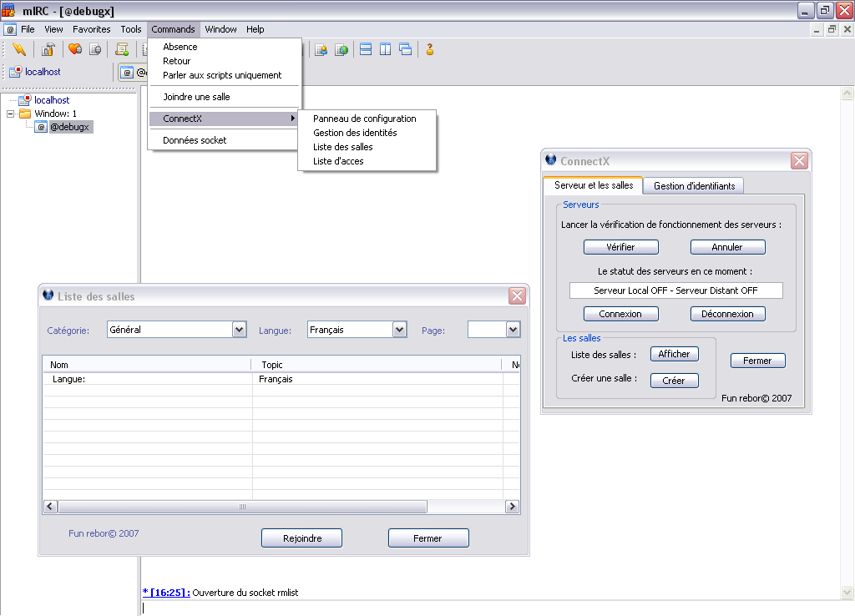Click the chat window scroll down arrow
This screenshot has width=855, height=616.
[x=847, y=592]
